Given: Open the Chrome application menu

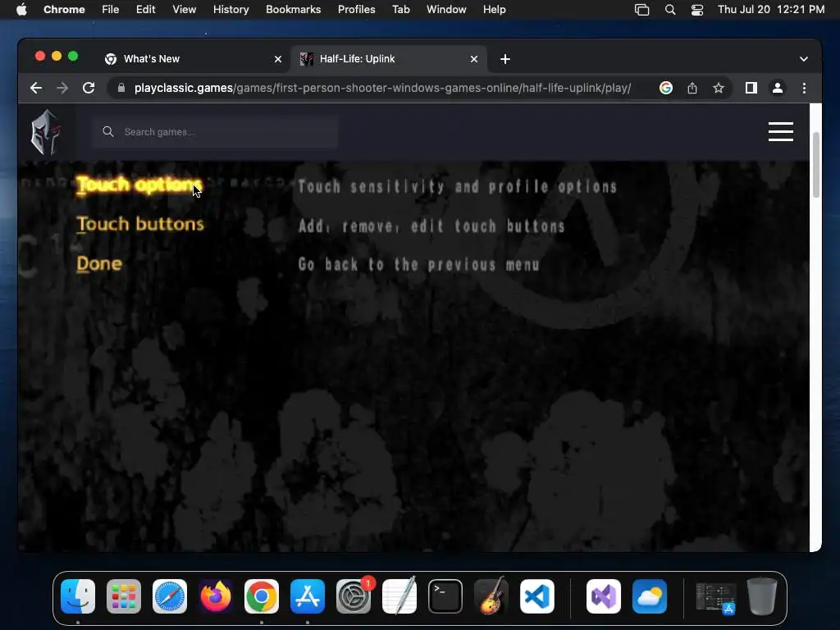Looking at the screenshot, I should pyautogui.click(x=64, y=10).
